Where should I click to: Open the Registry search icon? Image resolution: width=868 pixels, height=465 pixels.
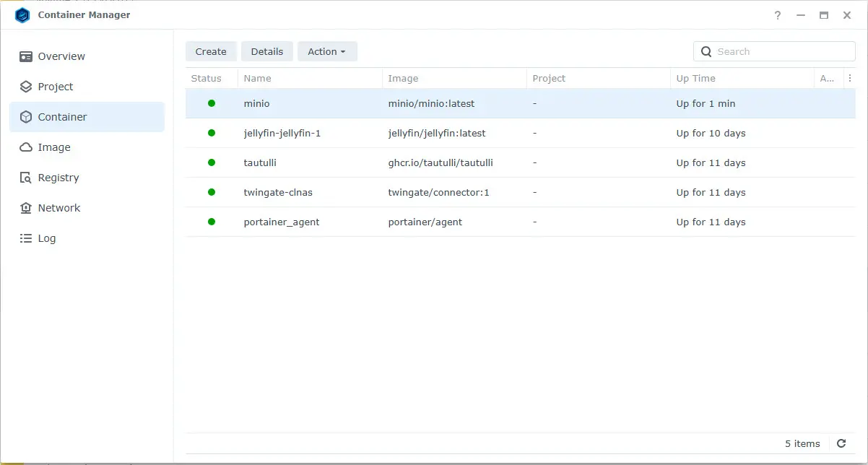(26, 178)
